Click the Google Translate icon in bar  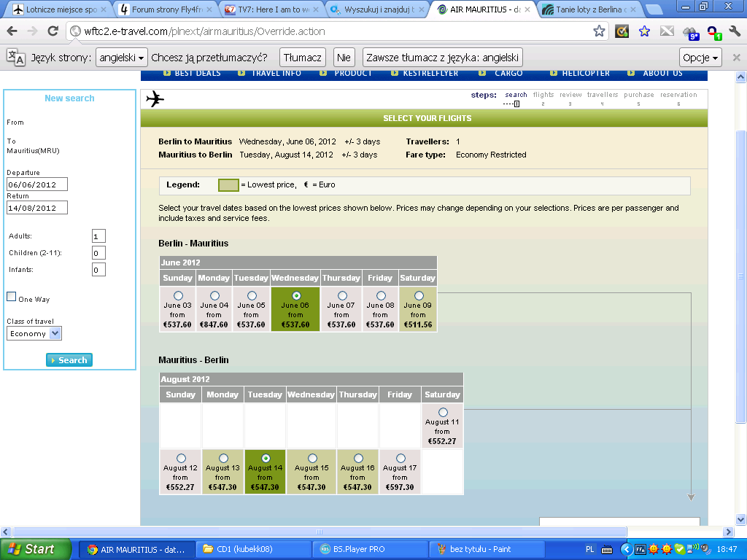coord(16,57)
